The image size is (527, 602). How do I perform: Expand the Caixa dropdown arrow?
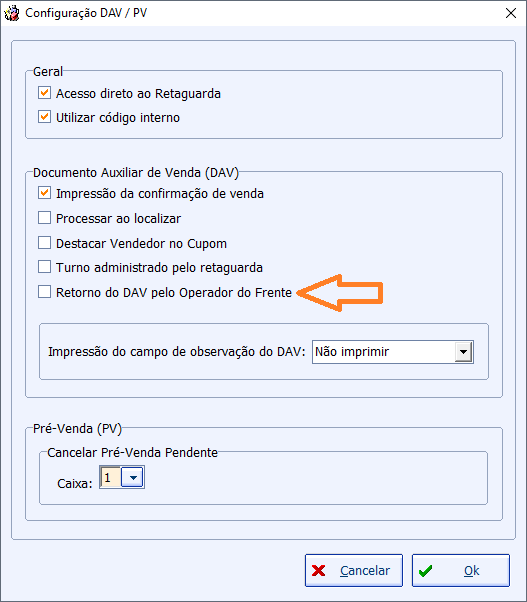click(132, 478)
